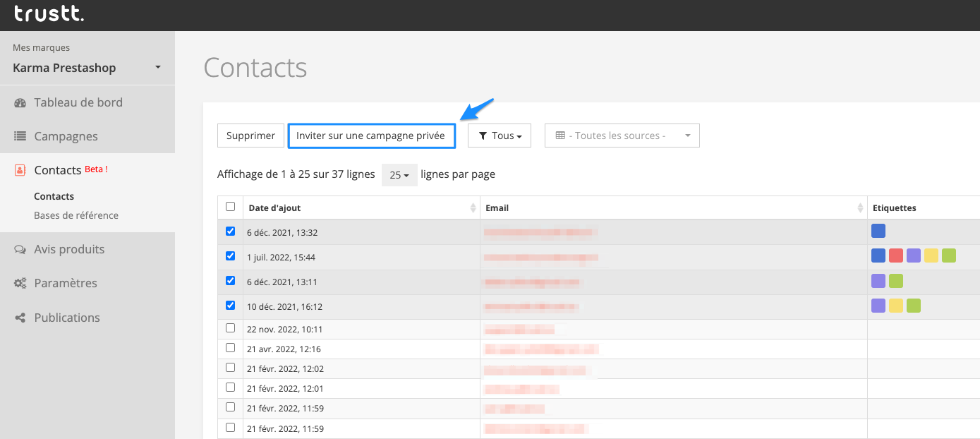Check the 22 nov. 2022, 10:11 row
Screen dimensions: 980x439
pyautogui.click(x=230, y=328)
